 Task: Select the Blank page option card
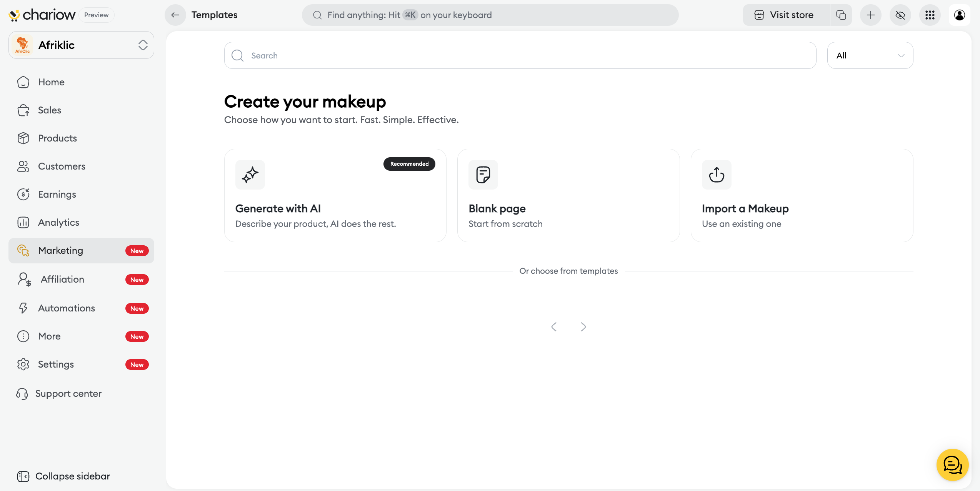coord(568,195)
